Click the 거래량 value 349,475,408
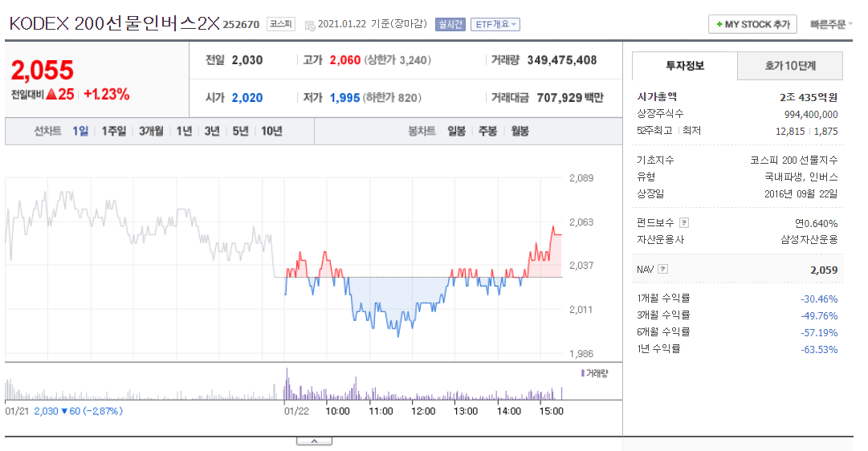868x451 pixels. pyautogui.click(x=562, y=60)
